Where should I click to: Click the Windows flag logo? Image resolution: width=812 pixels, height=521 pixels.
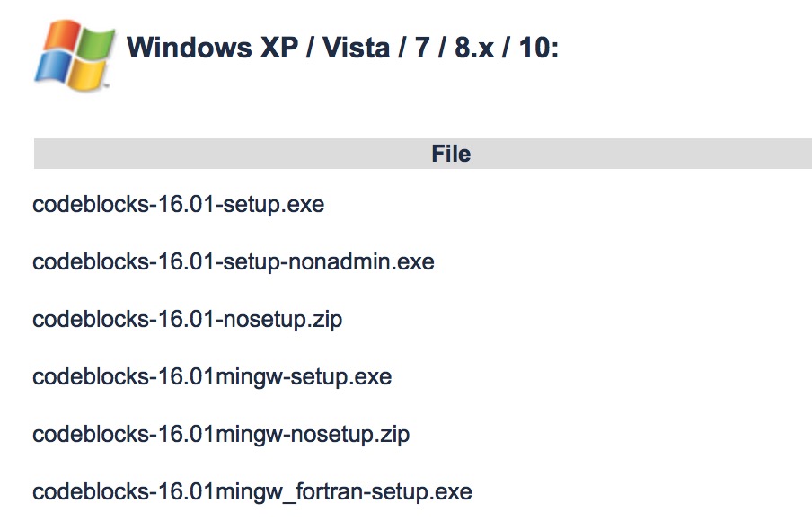click(75, 56)
